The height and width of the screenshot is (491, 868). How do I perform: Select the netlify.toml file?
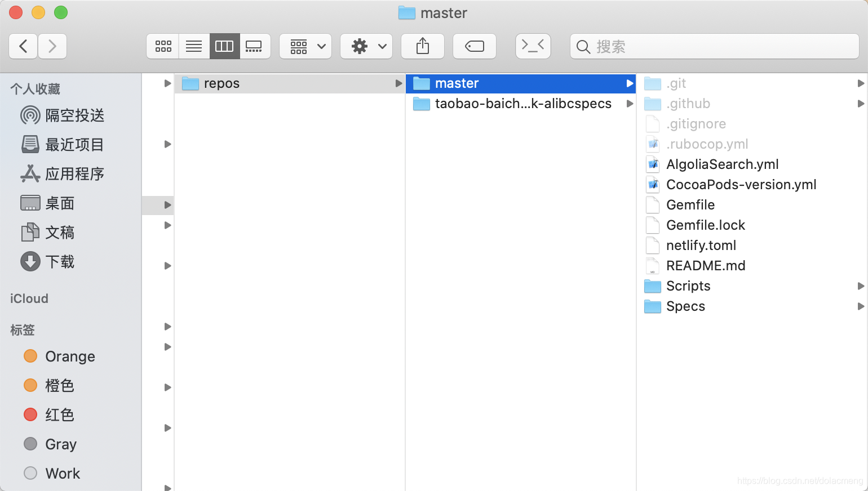pos(753,245)
